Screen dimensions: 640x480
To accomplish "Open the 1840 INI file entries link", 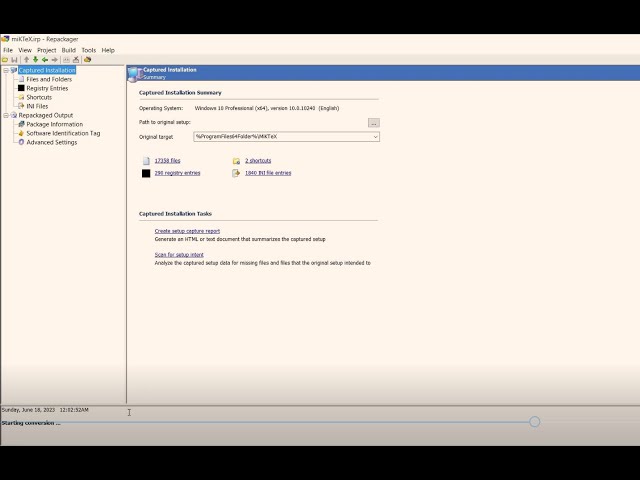I will point(268,173).
